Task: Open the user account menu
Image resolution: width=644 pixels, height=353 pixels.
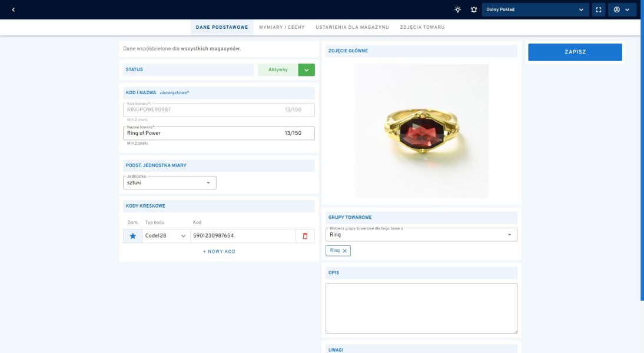Action: click(622, 9)
